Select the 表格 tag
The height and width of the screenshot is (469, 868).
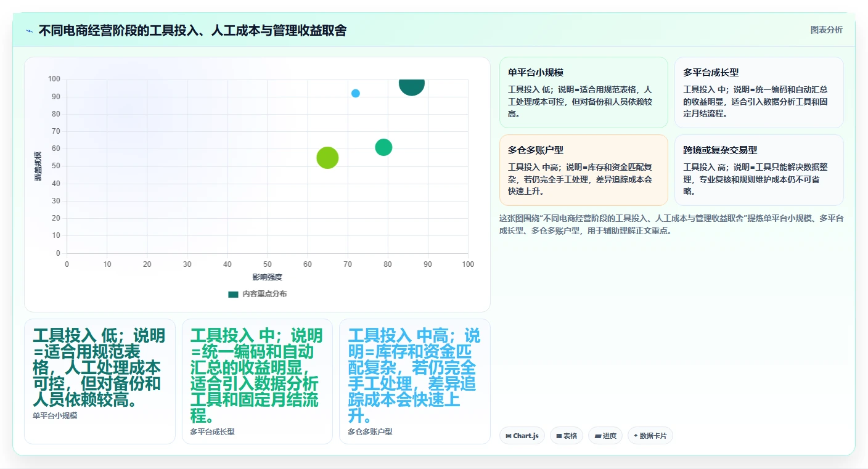(x=566, y=436)
